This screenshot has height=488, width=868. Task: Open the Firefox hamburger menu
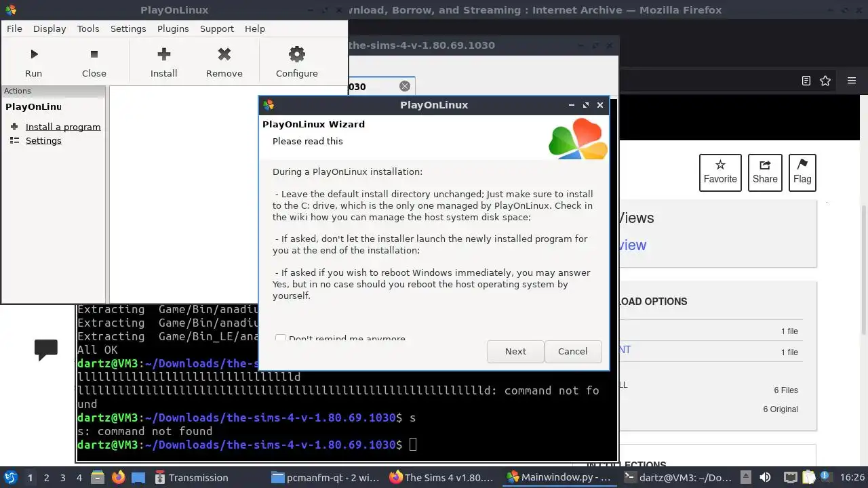(852, 81)
